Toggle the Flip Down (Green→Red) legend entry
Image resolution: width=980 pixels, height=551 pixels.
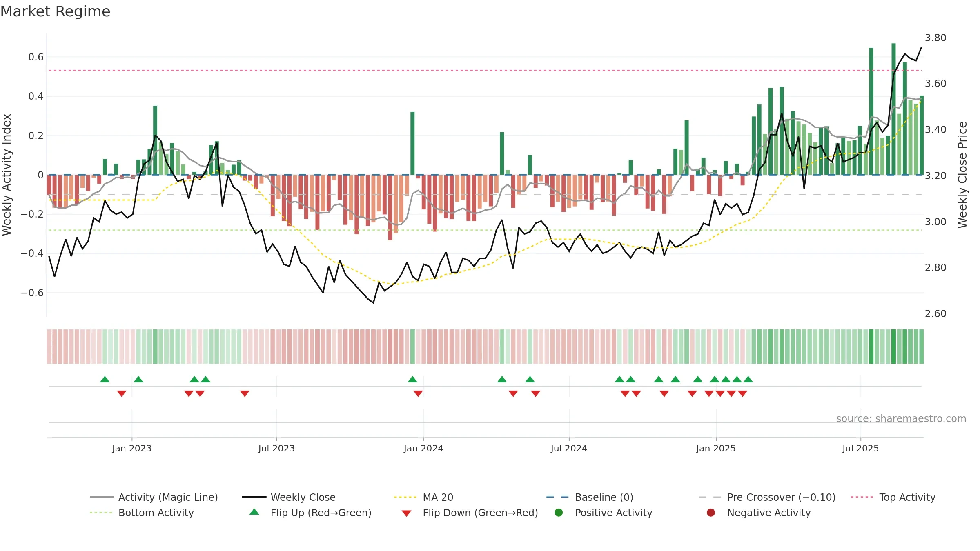point(470,513)
